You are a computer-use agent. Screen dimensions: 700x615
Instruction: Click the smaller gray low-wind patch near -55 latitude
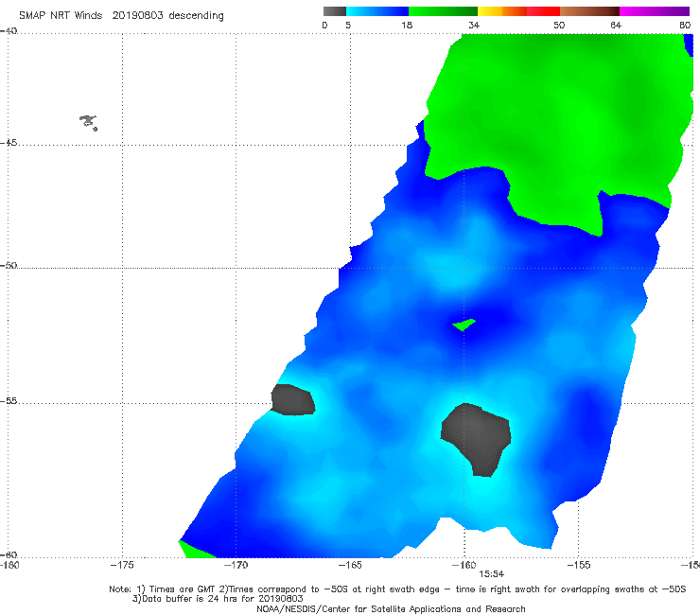coord(293,399)
